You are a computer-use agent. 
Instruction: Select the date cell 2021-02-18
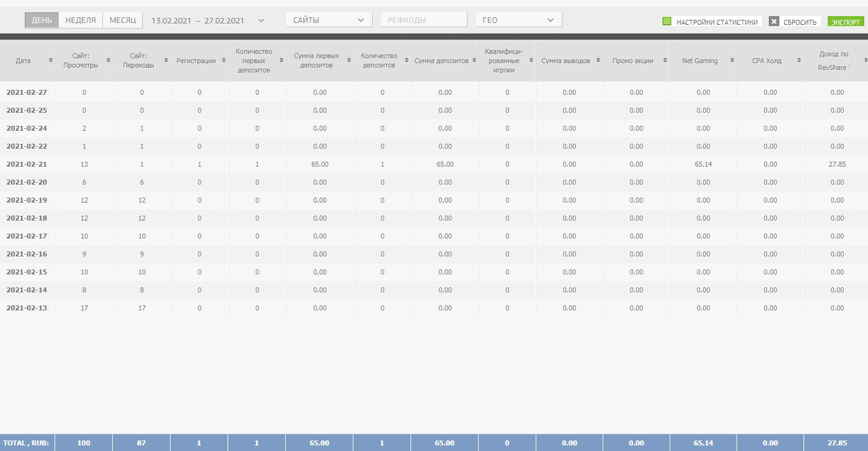(x=27, y=218)
